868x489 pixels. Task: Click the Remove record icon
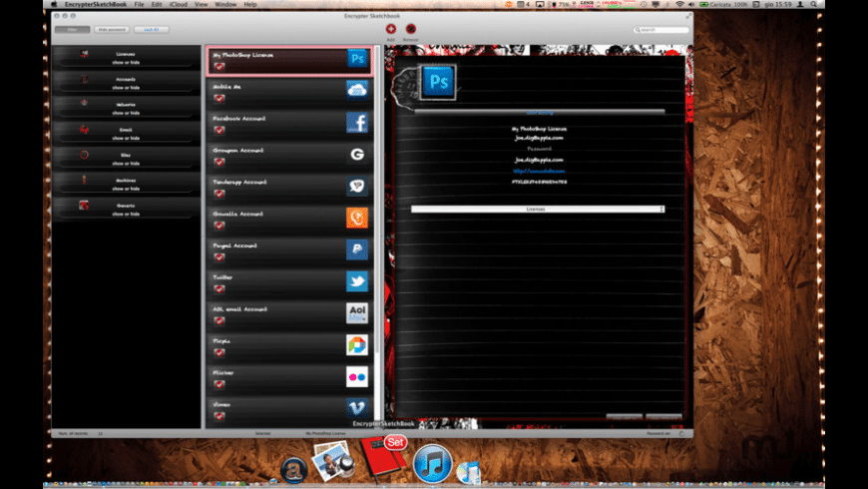click(411, 29)
